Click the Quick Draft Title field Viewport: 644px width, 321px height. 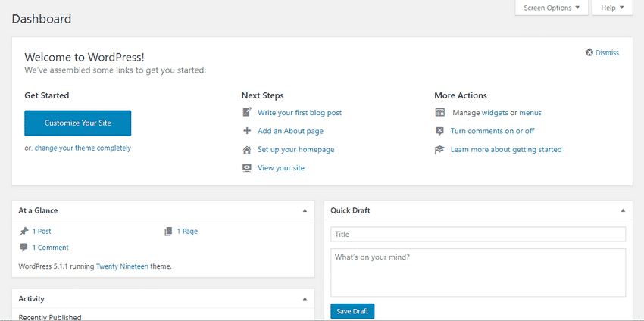(478, 235)
